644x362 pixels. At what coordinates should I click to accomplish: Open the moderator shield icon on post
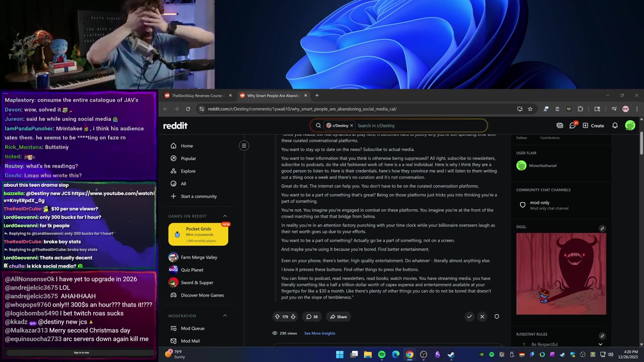point(497,317)
